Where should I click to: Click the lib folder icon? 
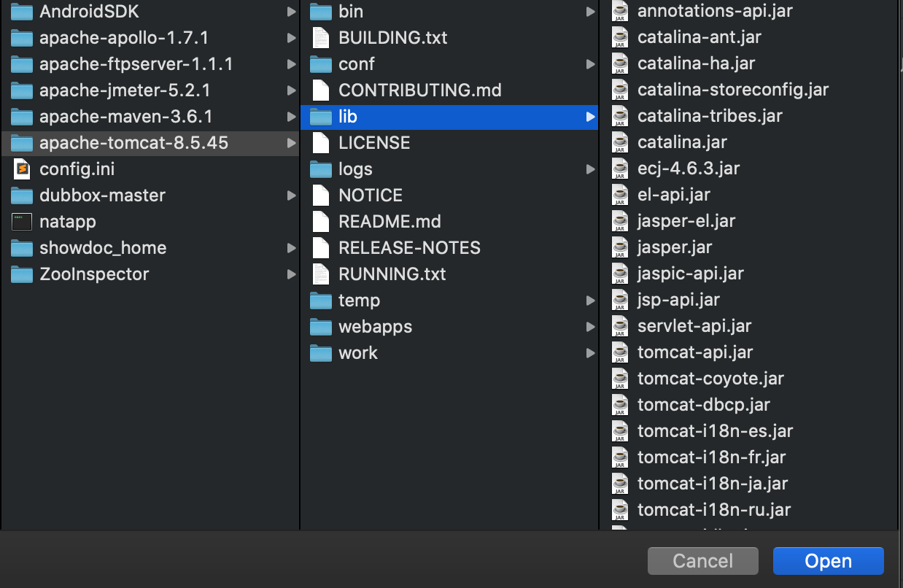pos(321,117)
